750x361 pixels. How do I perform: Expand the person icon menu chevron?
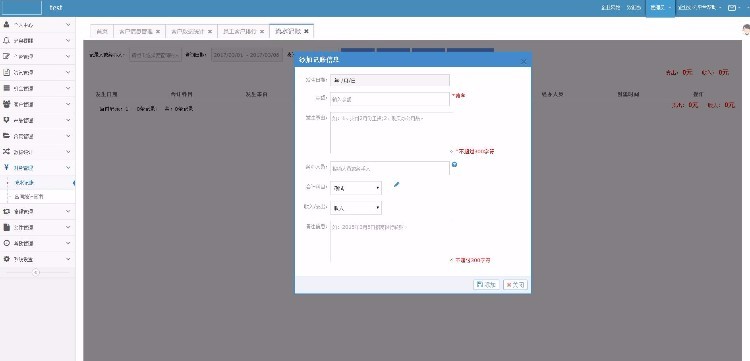(x=68, y=24)
